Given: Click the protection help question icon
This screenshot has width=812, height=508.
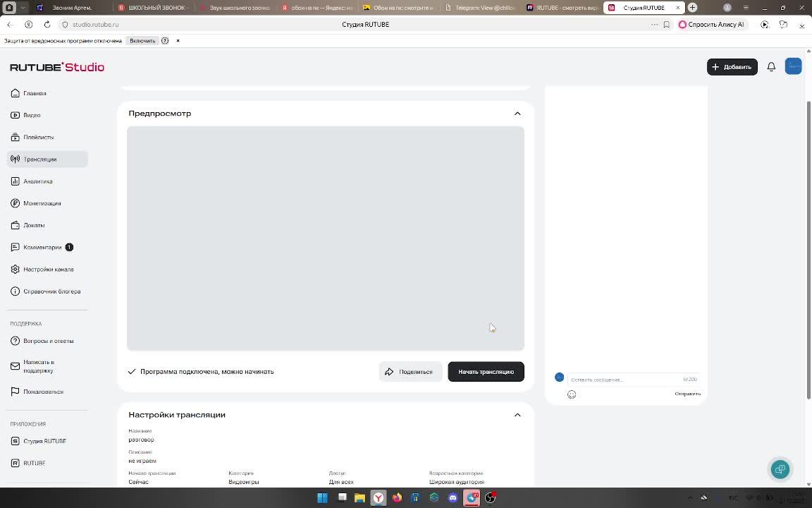Looking at the screenshot, I should 165,40.
